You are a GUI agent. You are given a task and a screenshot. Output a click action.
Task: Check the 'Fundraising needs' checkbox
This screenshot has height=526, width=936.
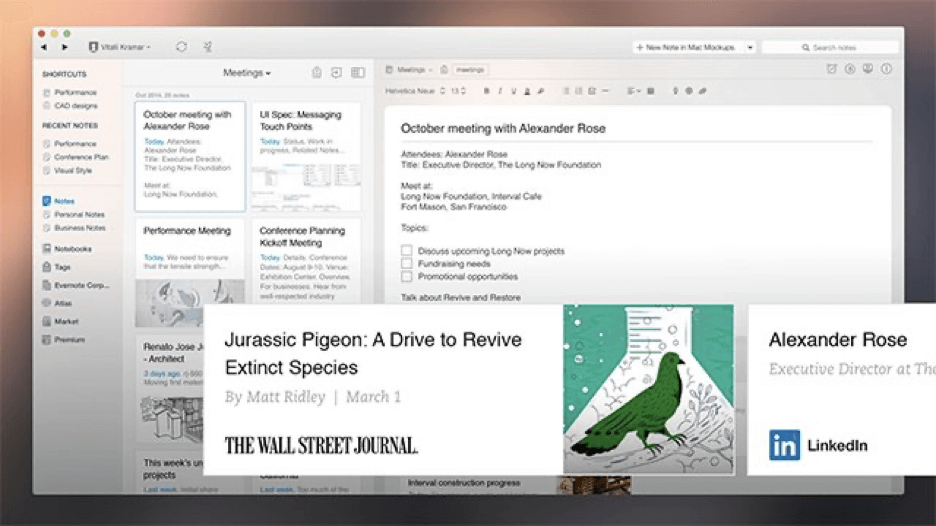coord(407,263)
